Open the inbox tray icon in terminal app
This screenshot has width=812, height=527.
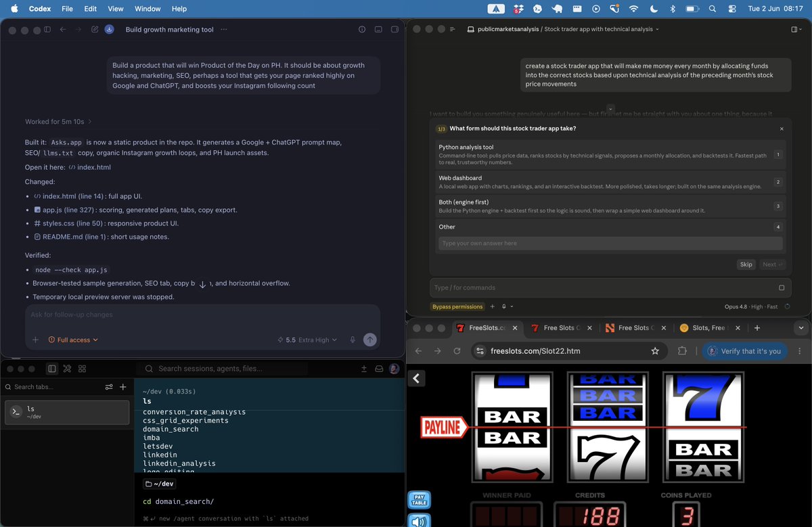click(x=378, y=369)
